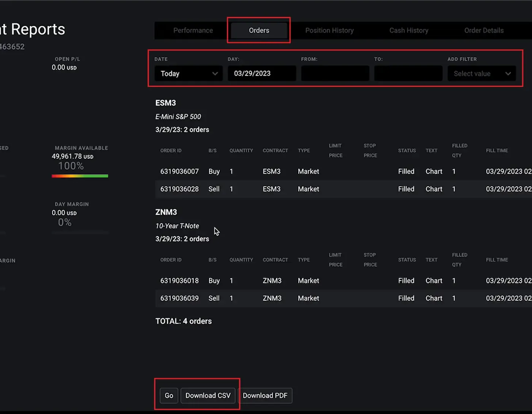The height and width of the screenshot is (414, 532).
Task: Switch to Cash History tab
Action: click(409, 30)
